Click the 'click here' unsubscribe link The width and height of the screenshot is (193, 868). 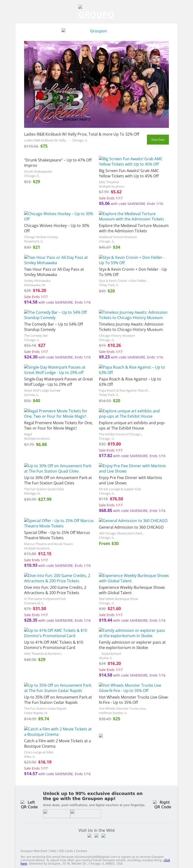(x=166, y=860)
